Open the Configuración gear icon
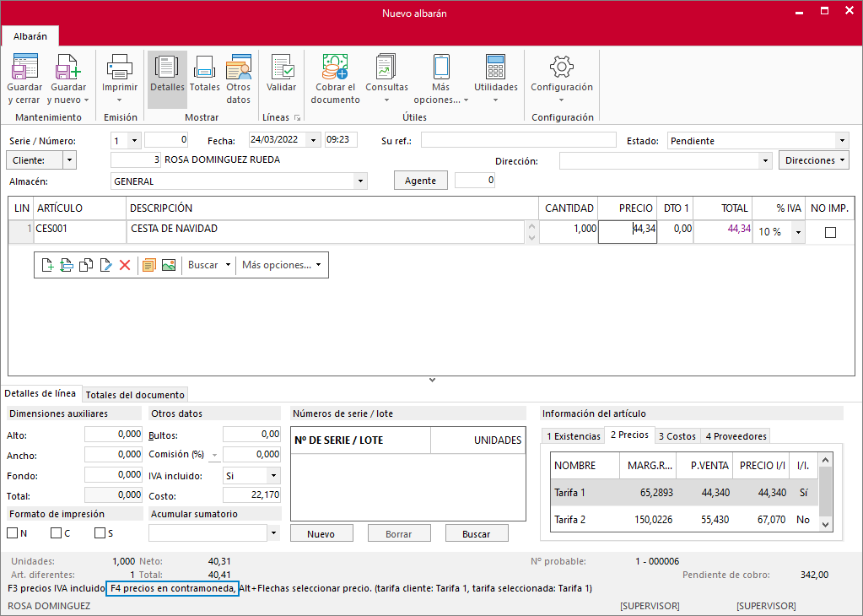Viewport: 863px width, 616px height. coord(561,67)
